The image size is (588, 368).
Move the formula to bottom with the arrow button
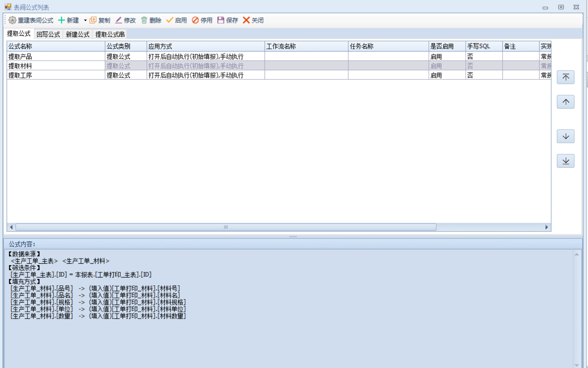(566, 161)
